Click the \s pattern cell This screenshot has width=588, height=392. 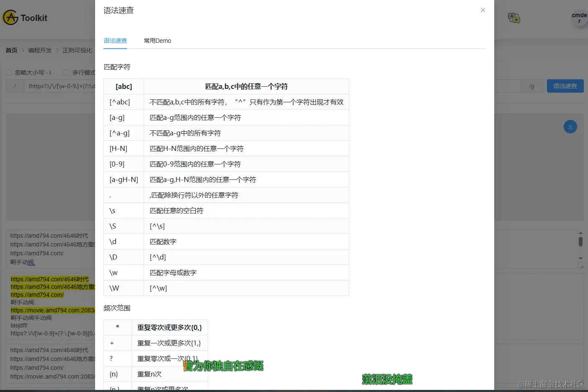click(x=124, y=210)
